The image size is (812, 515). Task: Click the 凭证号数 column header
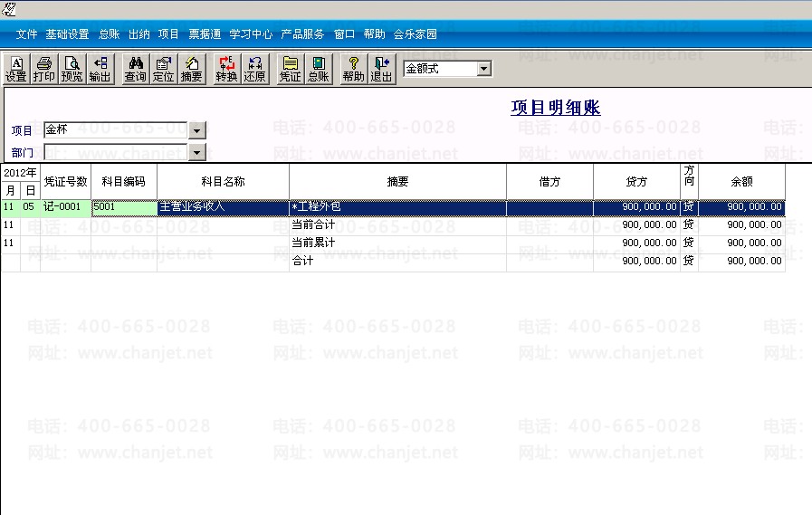pos(66,182)
